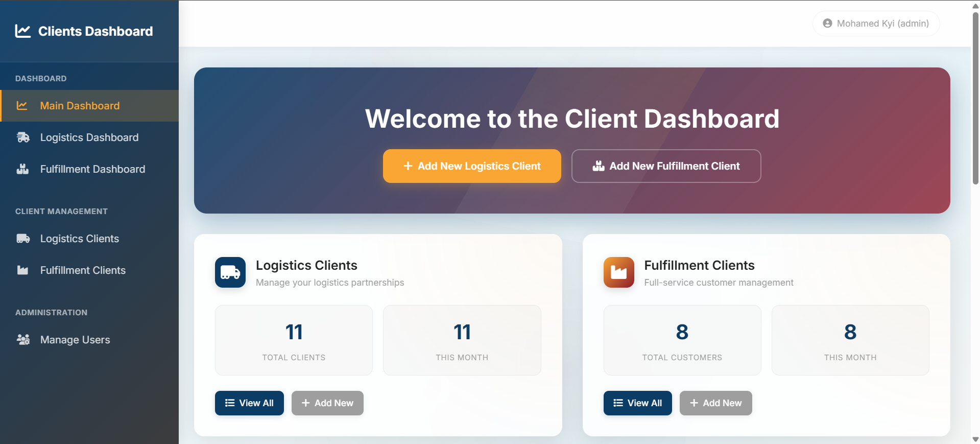
Task: Click the vertical scrollbar thumb
Action: coord(975,98)
